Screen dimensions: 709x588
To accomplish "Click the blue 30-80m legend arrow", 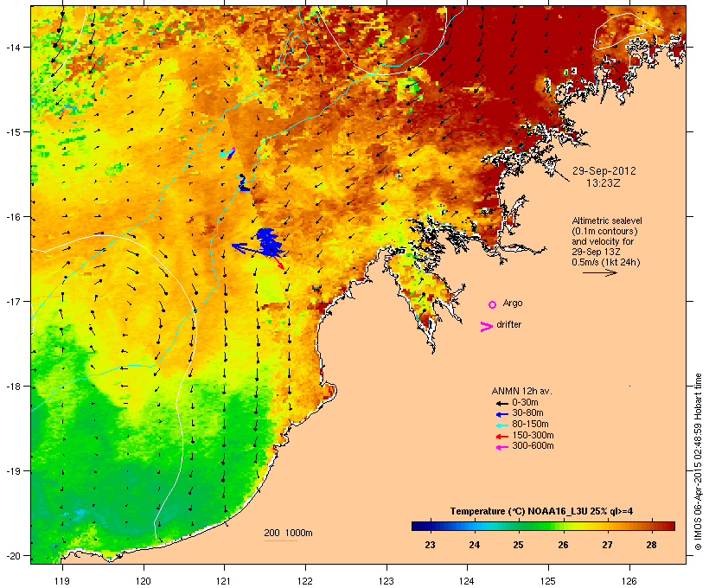I will pos(501,414).
